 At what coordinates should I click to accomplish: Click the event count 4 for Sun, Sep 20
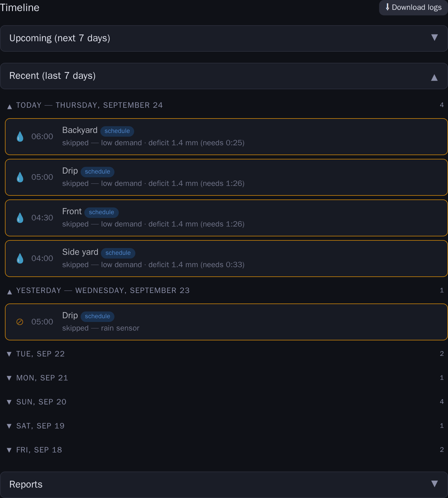coord(442,402)
